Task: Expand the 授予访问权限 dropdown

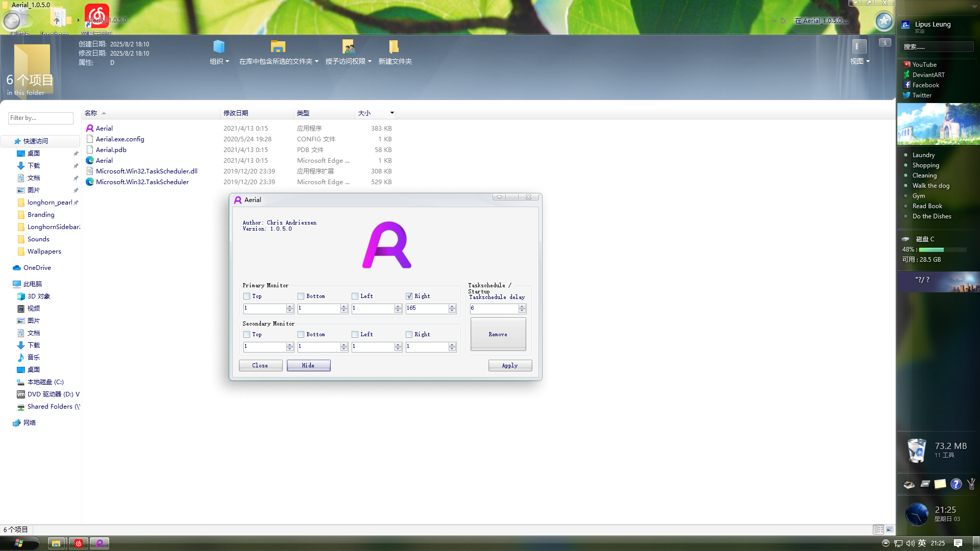Action: [x=348, y=61]
